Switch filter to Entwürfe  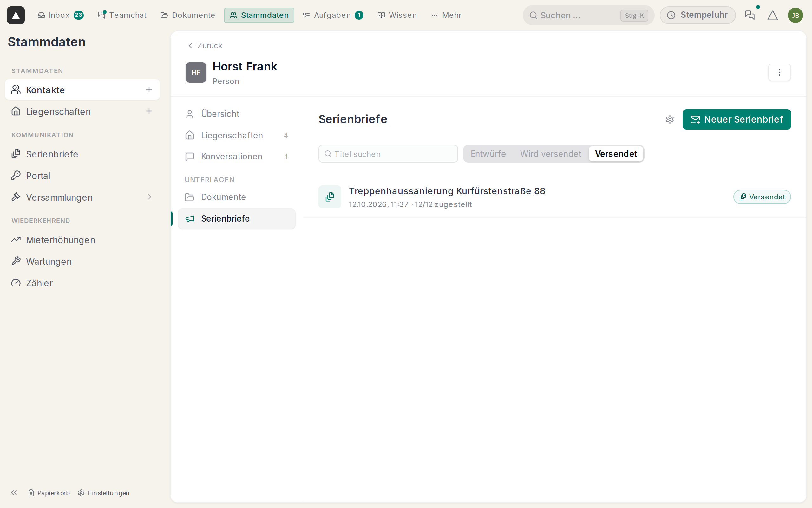point(488,154)
